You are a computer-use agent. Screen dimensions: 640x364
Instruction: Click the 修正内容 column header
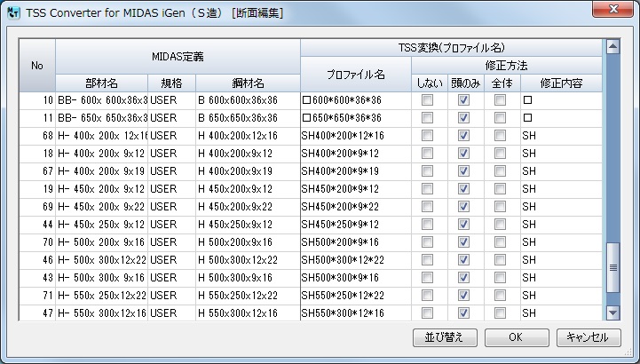(561, 83)
